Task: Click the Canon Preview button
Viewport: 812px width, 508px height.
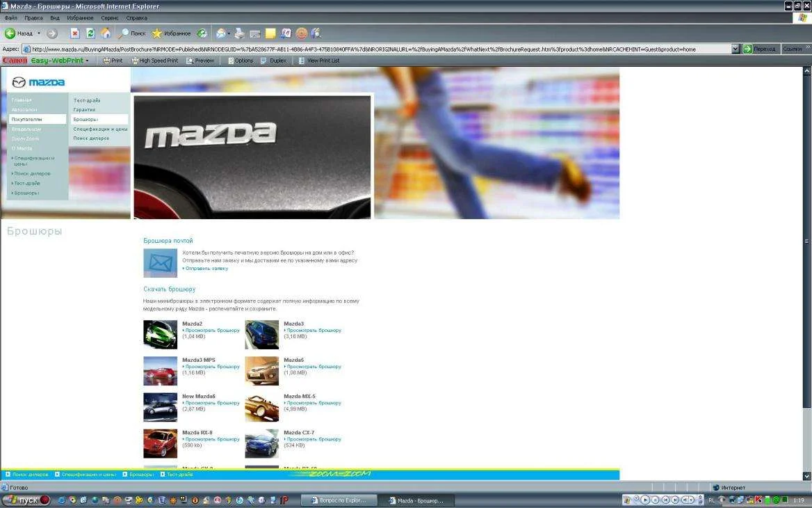Action: click(200, 61)
